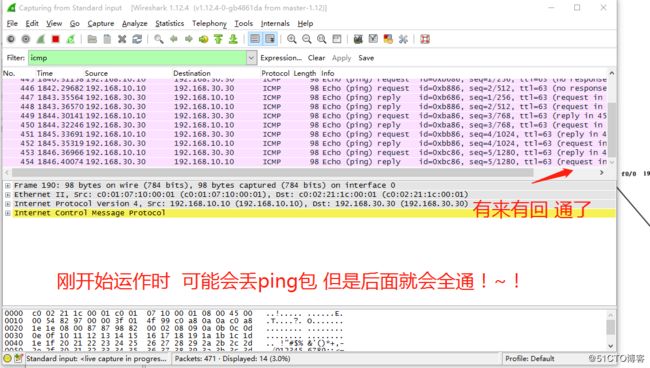Open capture options icon in toolbar
This screenshot has height=368, width=650.
26,39
